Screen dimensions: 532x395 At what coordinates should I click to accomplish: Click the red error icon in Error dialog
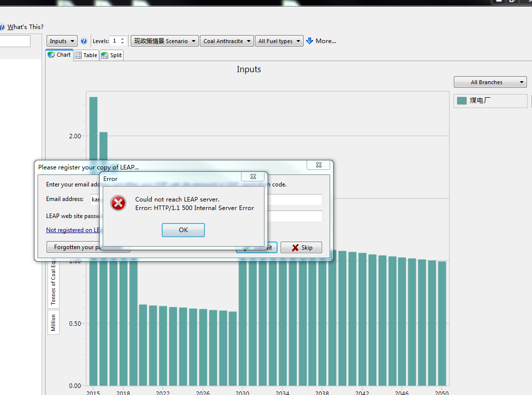[x=118, y=203]
